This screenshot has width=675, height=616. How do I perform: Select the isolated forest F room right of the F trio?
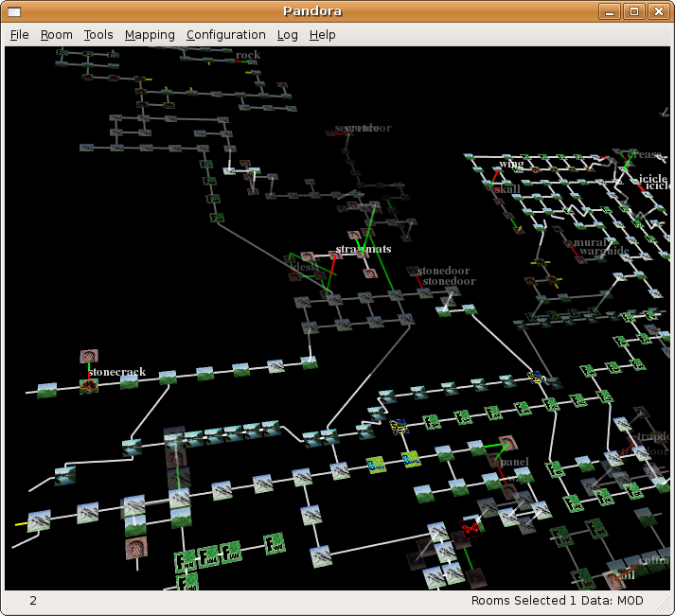pos(275,543)
